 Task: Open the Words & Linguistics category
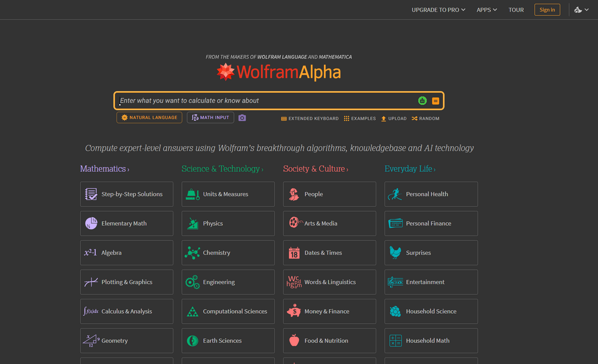330,282
